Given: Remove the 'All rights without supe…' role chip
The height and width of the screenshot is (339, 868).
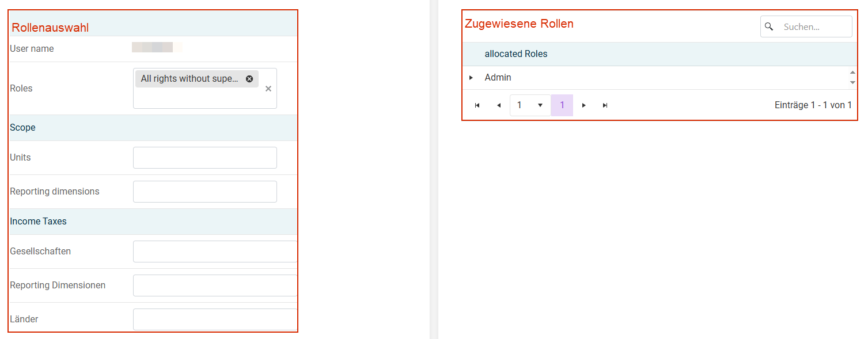Looking at the screenshot, I should 249,79.
